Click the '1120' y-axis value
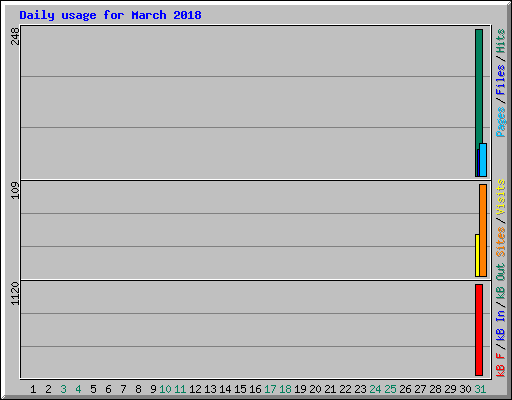The image size is (512, 400). click(x=15, y=294)
